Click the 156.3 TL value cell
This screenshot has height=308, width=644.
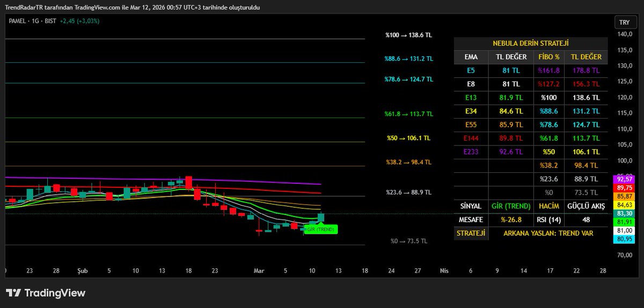tap(586, 84)
